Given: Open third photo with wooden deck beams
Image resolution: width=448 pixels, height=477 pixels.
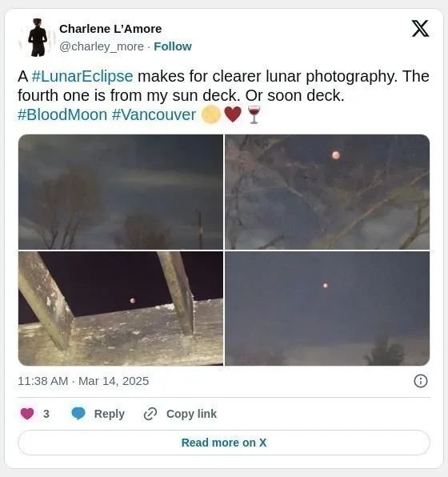Looking at the screenshot, I should [x=121, y=308].
